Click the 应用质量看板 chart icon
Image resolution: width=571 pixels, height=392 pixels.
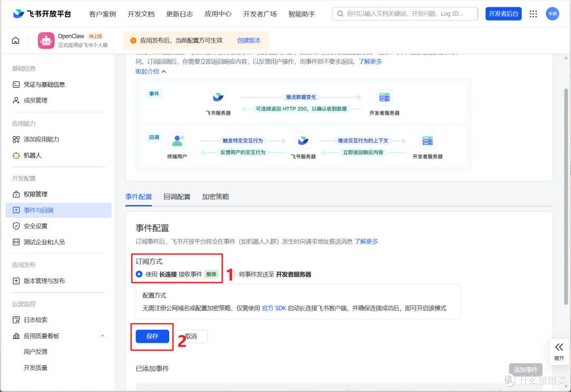[x=16, y=336]
